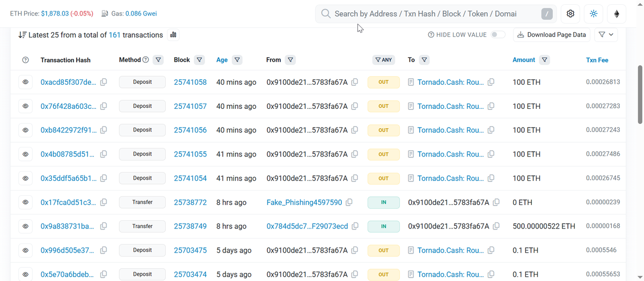
Task: Preview transaction 0x17fca0d51c3... with eye icon
Action: [x=25, y=202]
